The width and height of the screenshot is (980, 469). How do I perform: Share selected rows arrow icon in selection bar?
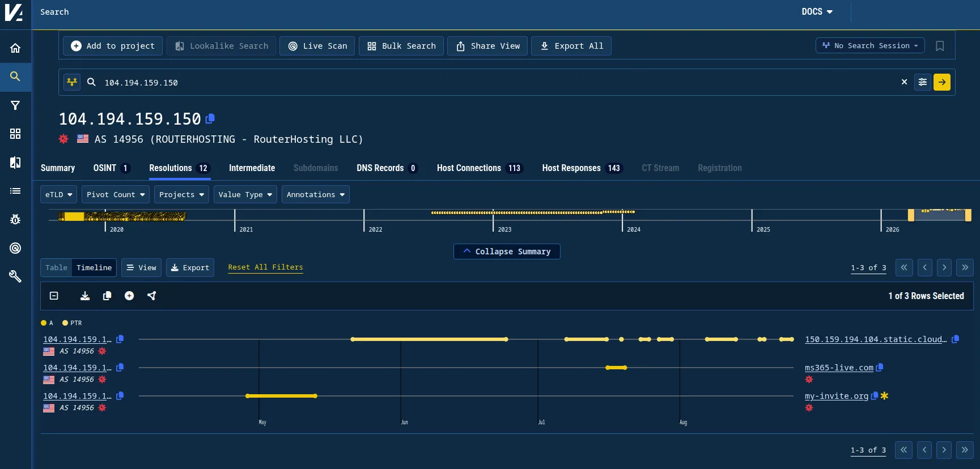151,296
